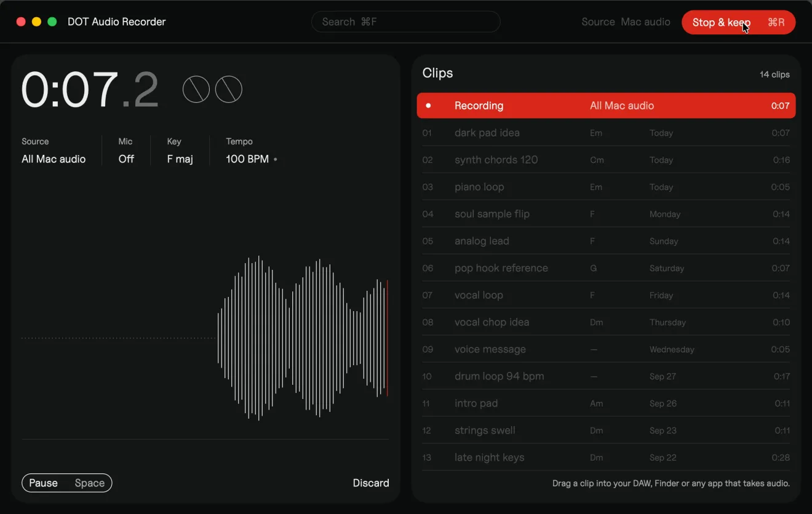The height and width of the screenshot is (514, 812).
Task: Select the "voice message" clip
Action: click(x=606, y=349)
